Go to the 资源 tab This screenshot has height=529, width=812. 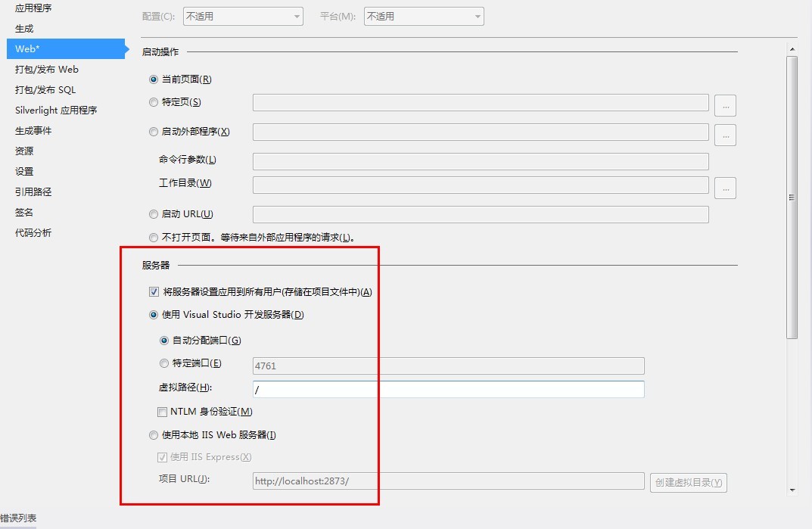pyautogui.click(x=23, y=151)
